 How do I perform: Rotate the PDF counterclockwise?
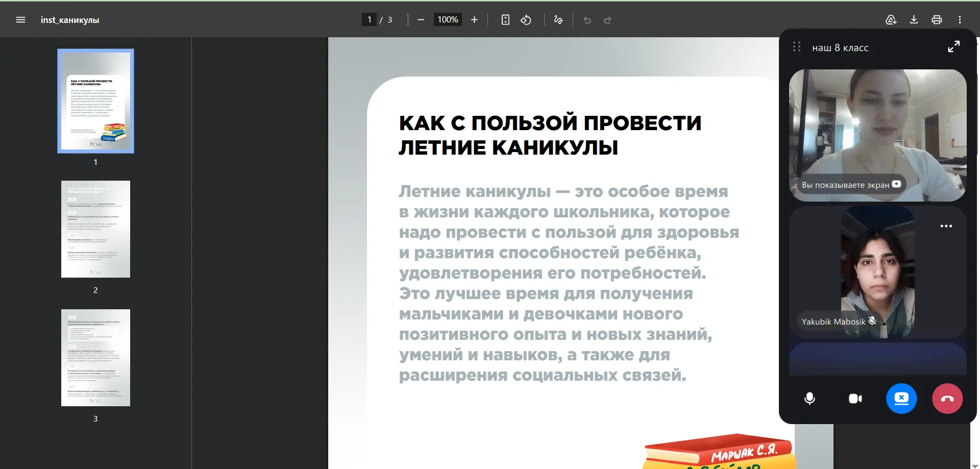526,20
